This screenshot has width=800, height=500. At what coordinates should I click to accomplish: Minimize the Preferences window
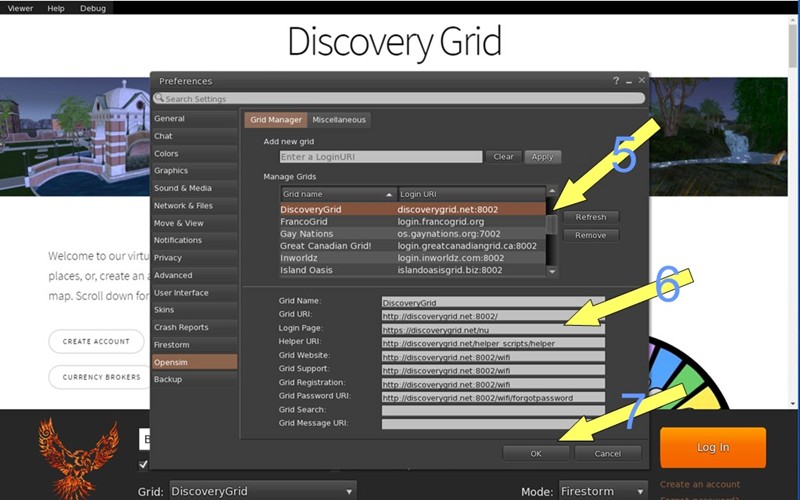click(629, 81)
